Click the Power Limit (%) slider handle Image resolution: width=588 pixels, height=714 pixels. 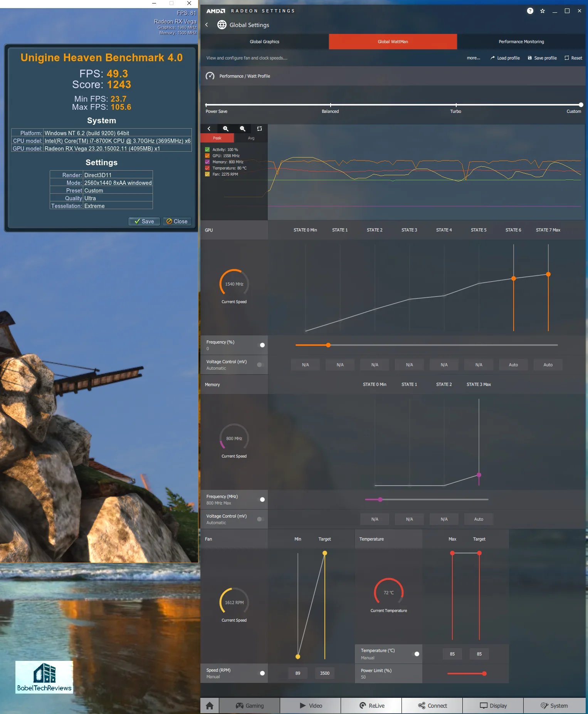pyautogui.click(x=484, y=674)
